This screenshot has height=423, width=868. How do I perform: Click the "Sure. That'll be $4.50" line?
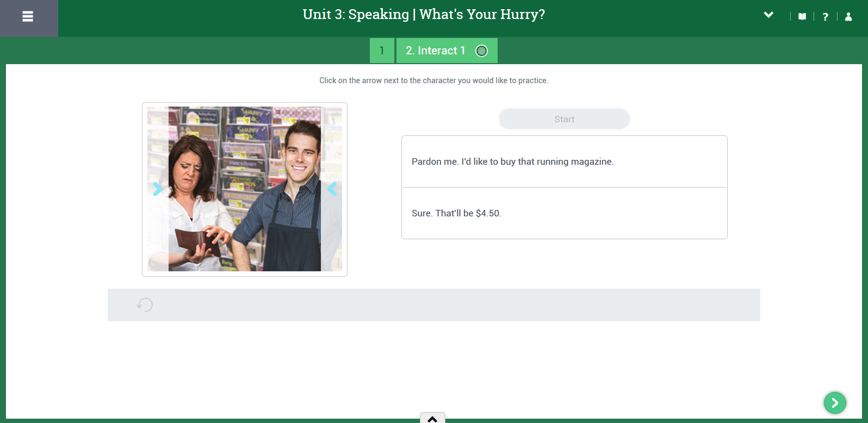coord(456,213)
